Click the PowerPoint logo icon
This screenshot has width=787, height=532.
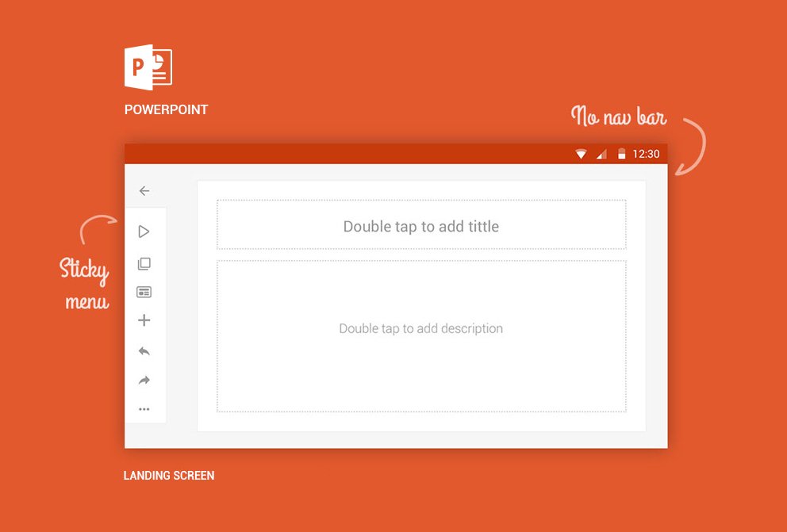point(148,67)
